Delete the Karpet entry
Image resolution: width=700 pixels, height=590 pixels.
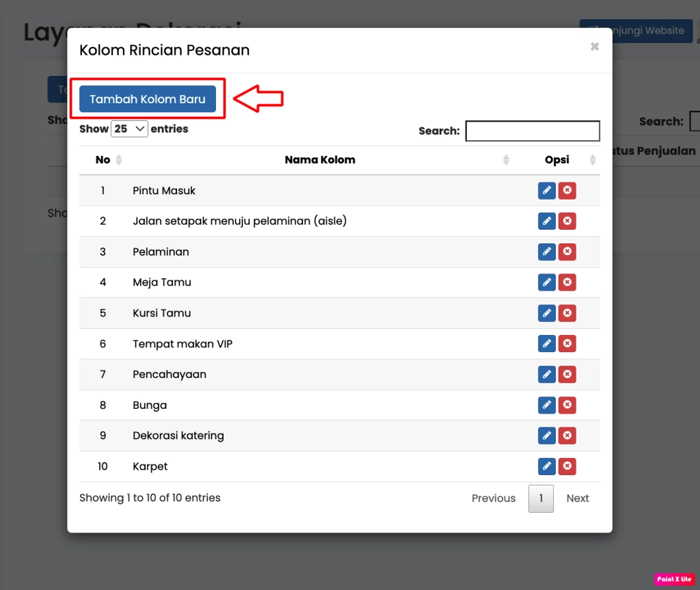[x=567, y=466]
